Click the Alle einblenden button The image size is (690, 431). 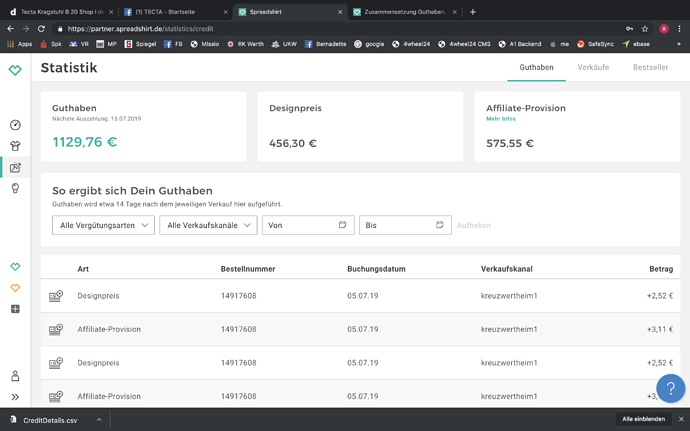pyautogui.click(x=643, y=420)
